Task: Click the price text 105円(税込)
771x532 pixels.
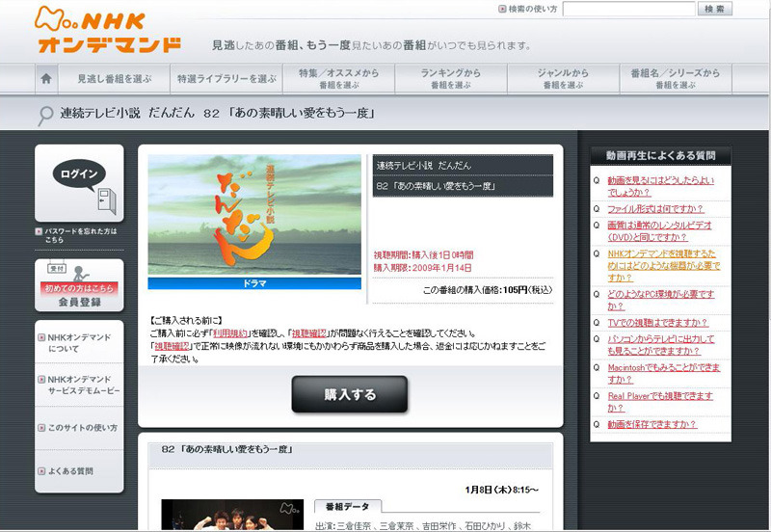Action: coord(527,290)
